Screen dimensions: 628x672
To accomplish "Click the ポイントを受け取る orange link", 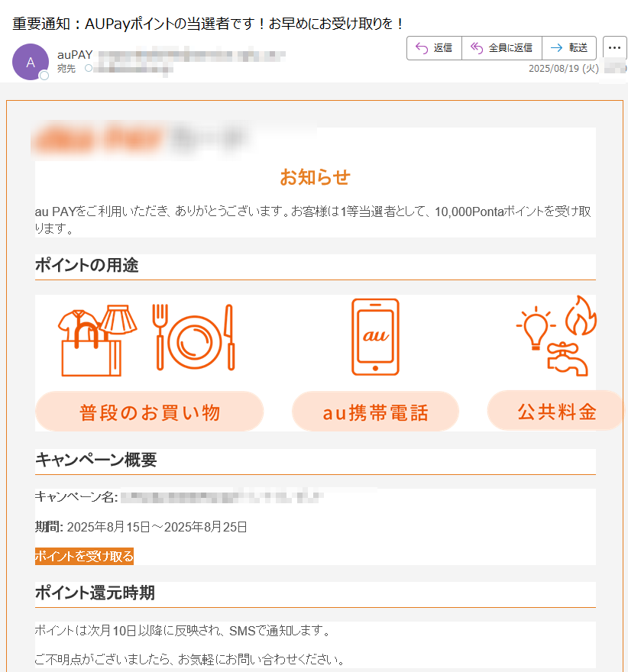I will 84,556.
